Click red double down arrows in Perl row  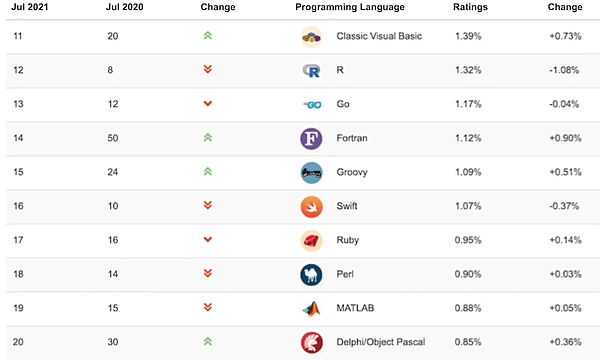tap(208, 273)
